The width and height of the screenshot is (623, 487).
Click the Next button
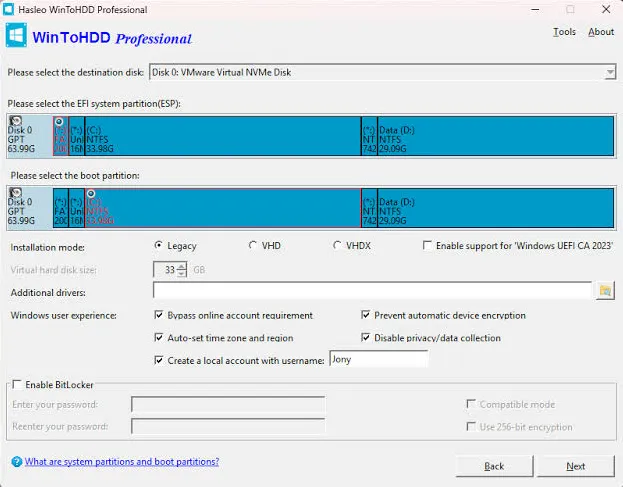tap(575, 466)
